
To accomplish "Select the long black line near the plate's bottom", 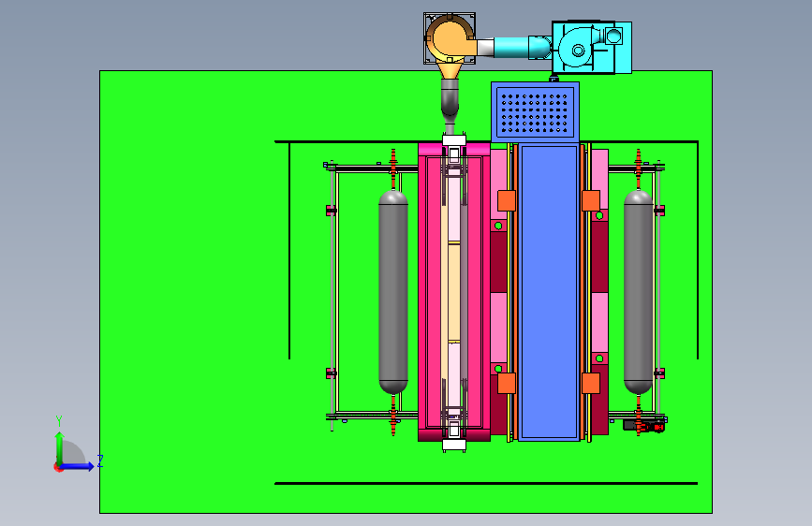I will pyautogui.click(x=486, y=484).
